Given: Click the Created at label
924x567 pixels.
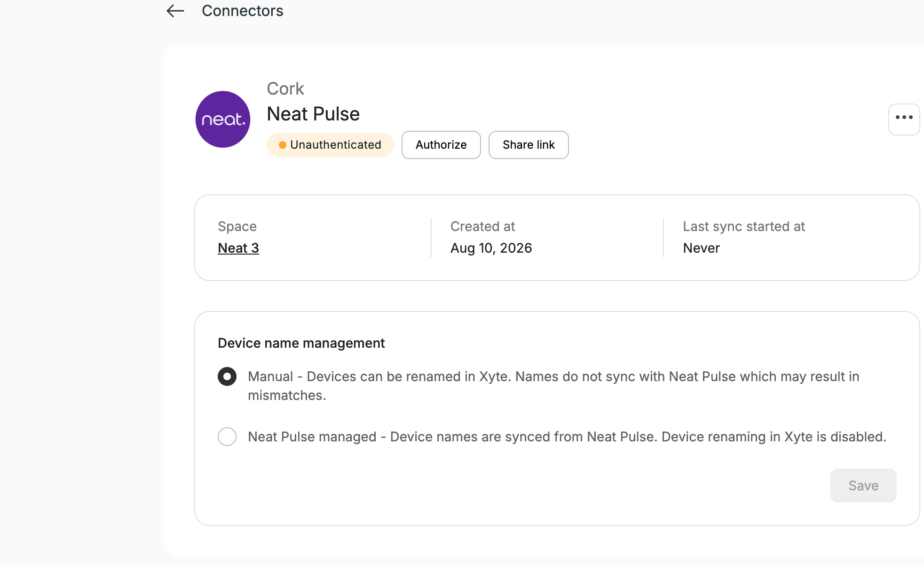Looking at the screenshot, I should point(483,226).
